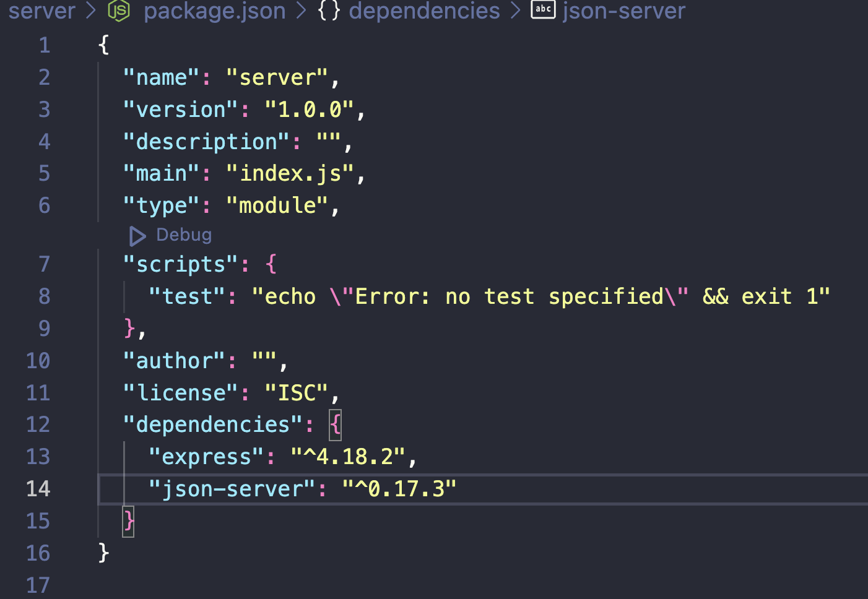Click line number 12 in the gutter

(x=38, y=424)
